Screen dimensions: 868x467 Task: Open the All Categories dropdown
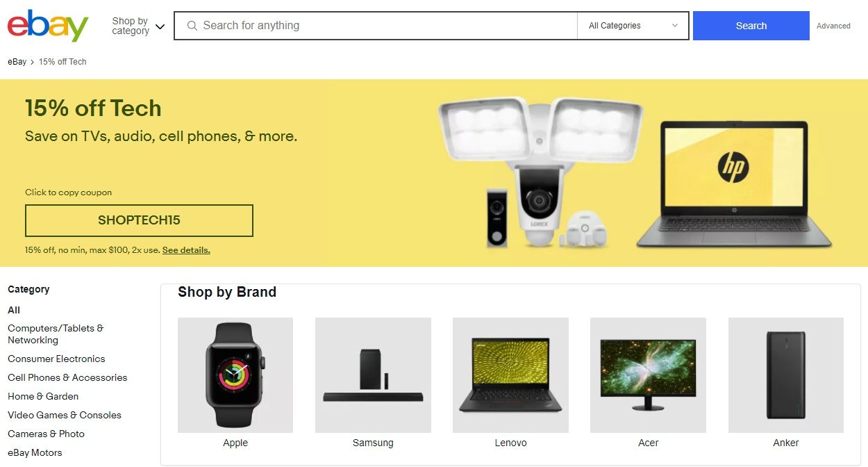coord(633,26)
